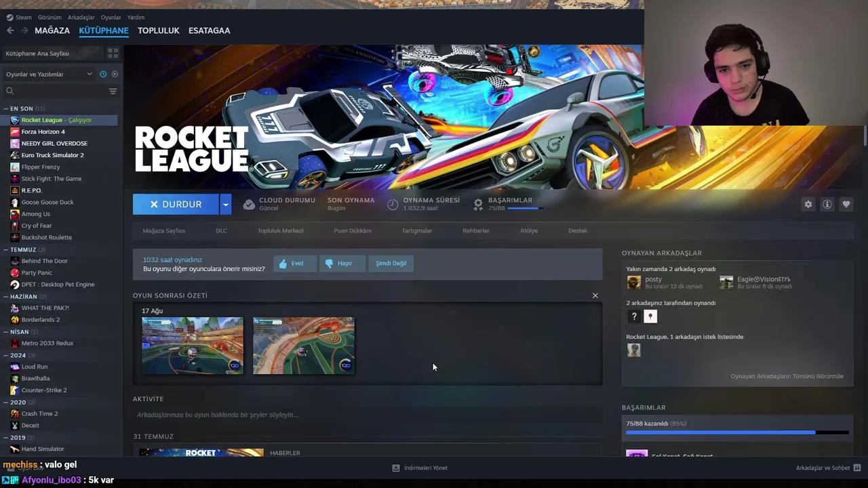Collapse the HAZİRAN category

click(5, 296)
